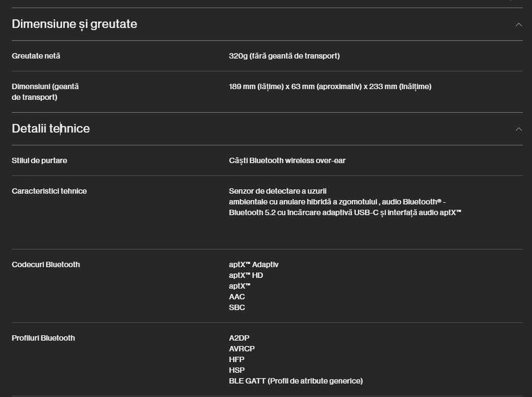Click the A2DP profile entry
The image size is (532, 397).
point(239,338)
